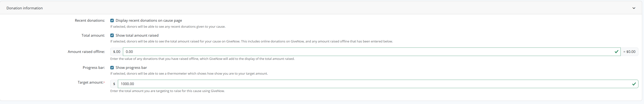Click the "Target amount:" required field label
644x104 pixels.
(90, 82)
